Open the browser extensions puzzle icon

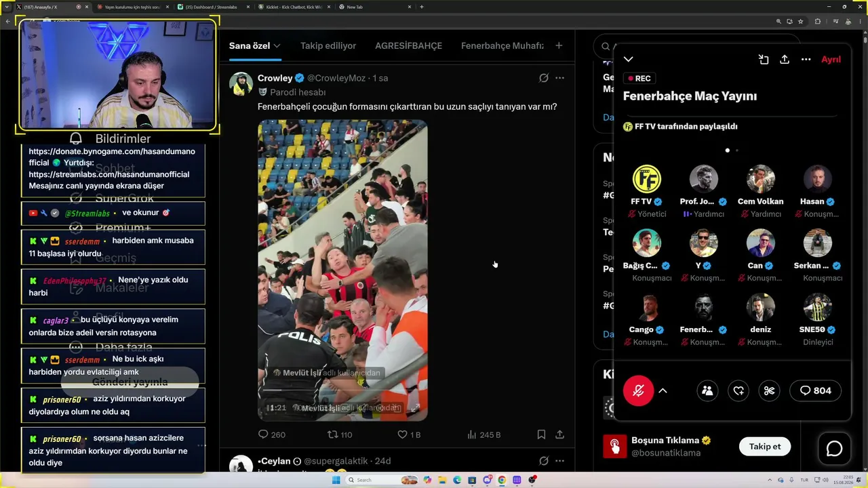(x=817, y=21)
